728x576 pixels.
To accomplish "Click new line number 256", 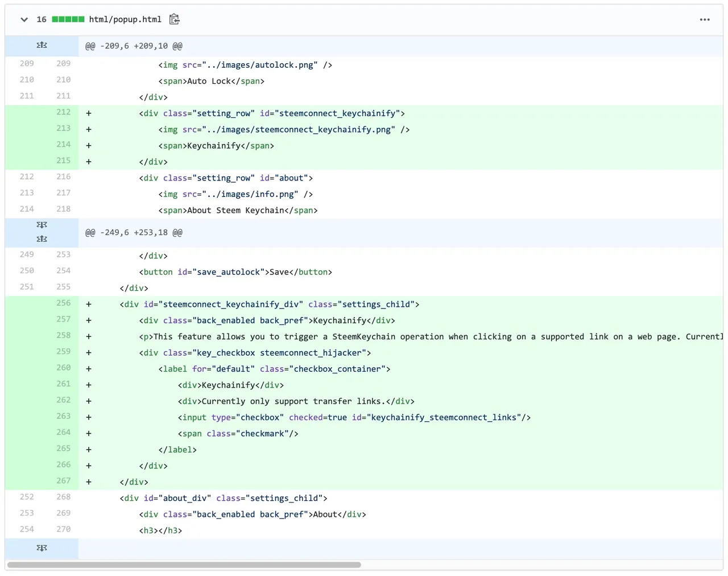I will click(64, 303).
